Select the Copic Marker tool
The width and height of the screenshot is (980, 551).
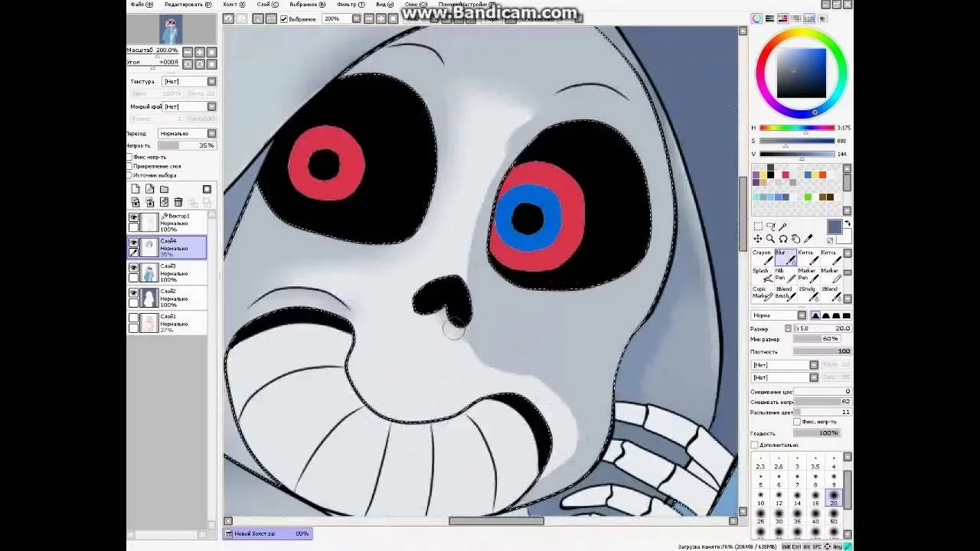pos(763,294)
